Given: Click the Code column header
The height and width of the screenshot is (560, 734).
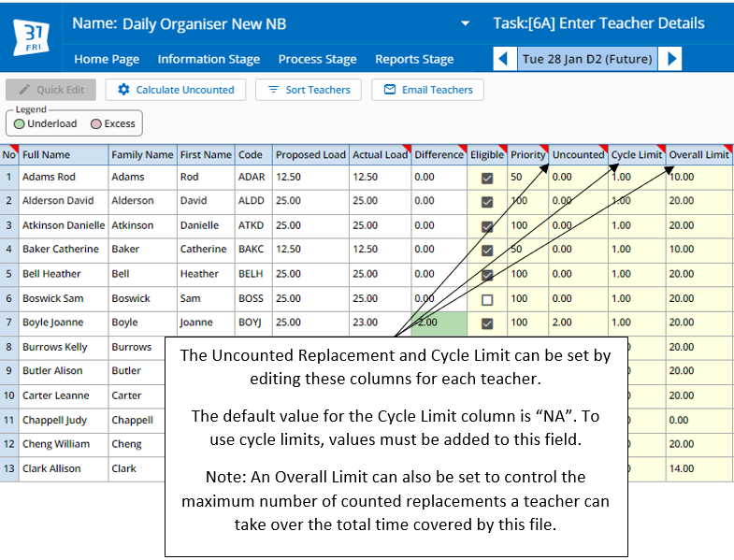Looking at the screenshot, I should click(x=253, y=154).
